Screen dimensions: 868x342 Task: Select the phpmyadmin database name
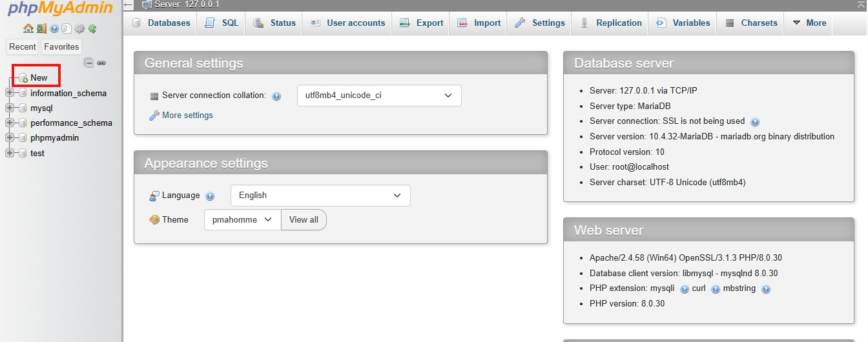coord(55,137)
